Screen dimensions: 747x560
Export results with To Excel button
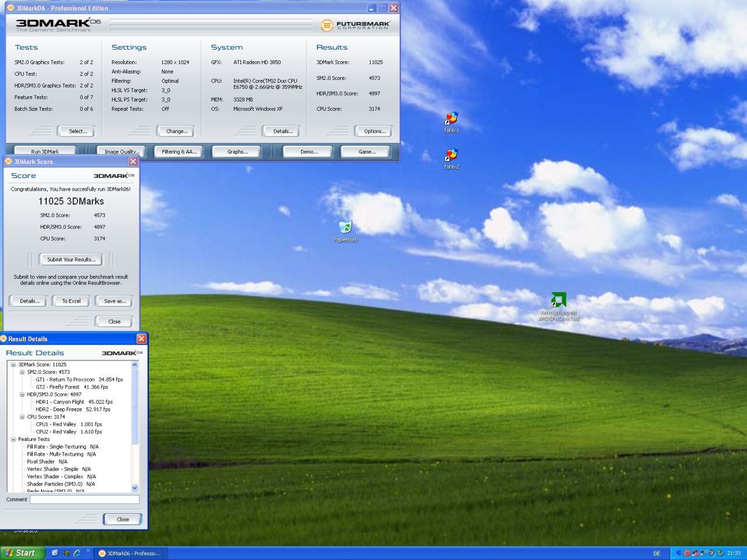click(71, 301)
